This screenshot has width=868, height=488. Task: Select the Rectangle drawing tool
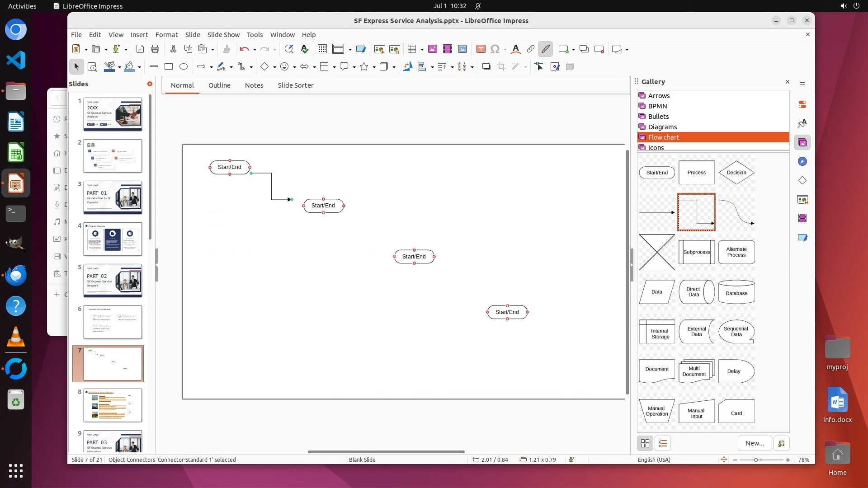pyautogui.click(x=169, y=67)
